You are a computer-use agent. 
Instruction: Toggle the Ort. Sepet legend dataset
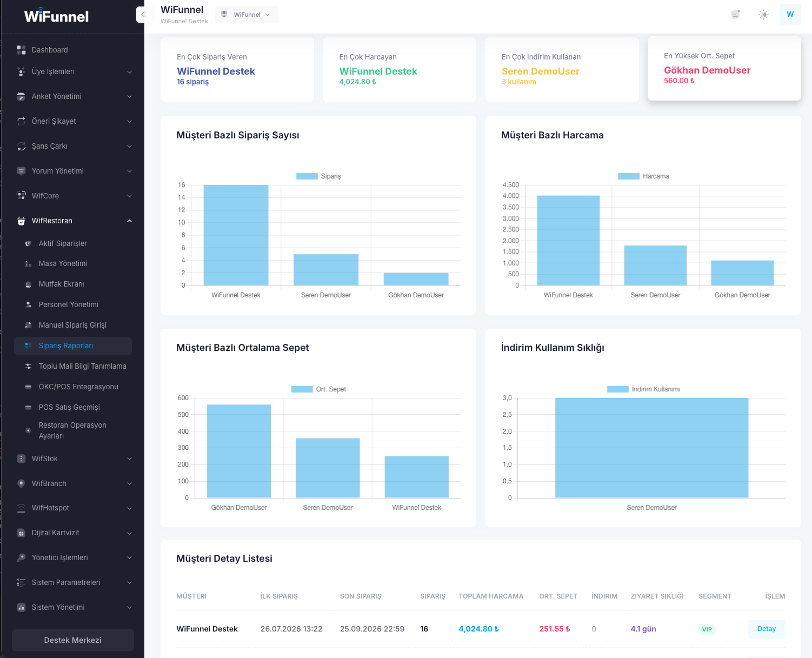tap(318, 389)
